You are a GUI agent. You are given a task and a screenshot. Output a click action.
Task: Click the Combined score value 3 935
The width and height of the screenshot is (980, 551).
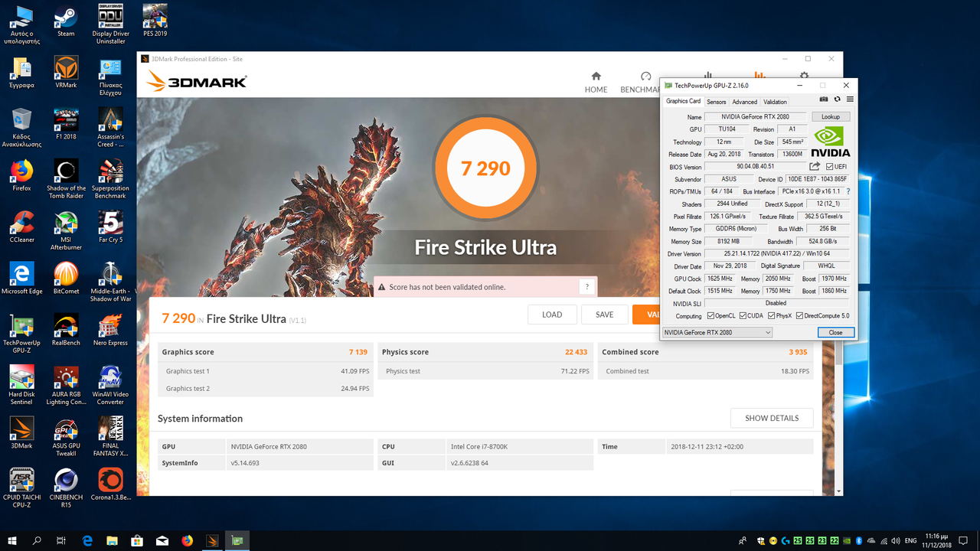click(798, 352)
